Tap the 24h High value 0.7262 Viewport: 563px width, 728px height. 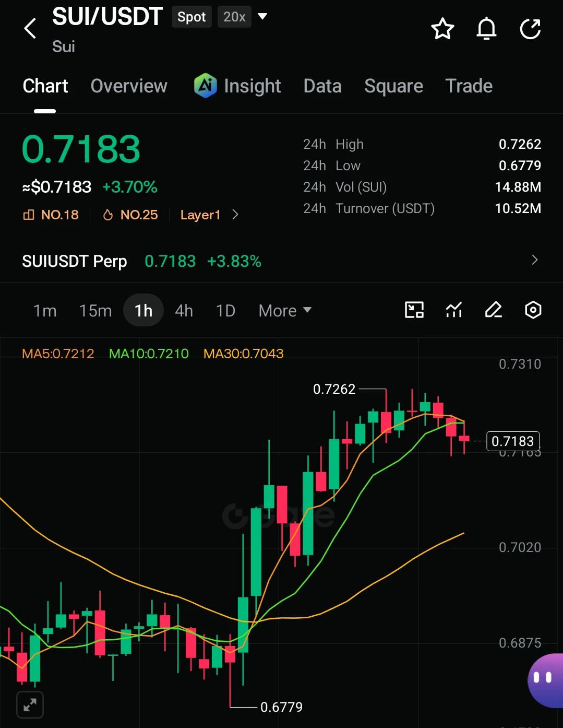520,144
